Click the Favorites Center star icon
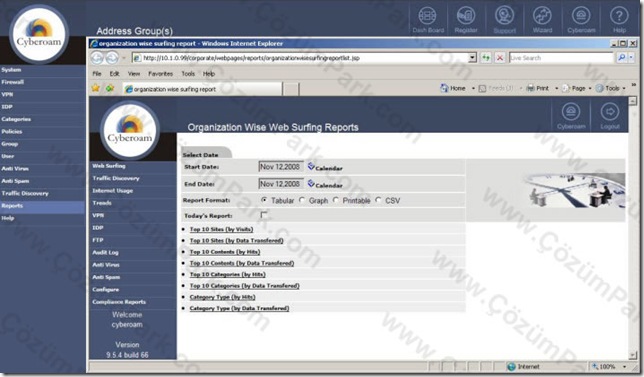 click(96, 88)
